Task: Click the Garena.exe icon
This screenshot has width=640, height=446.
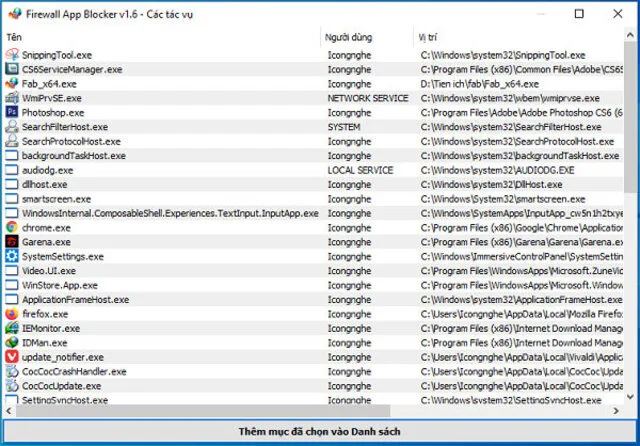Action: (x=12, y=242)
